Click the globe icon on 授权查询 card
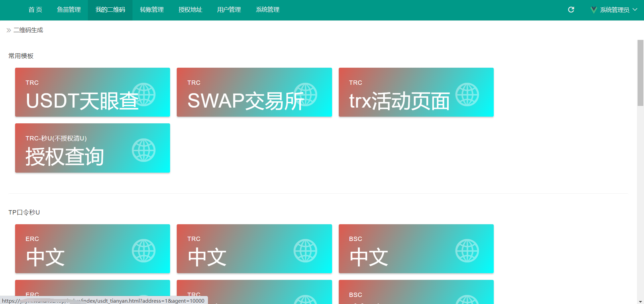644x304 pixels. pos(144,150)
